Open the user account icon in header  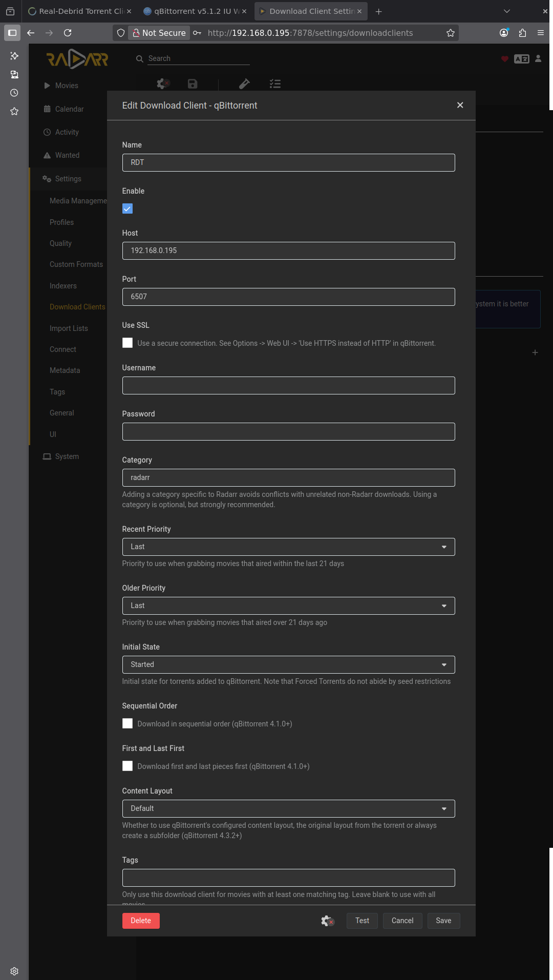[538, 59]
